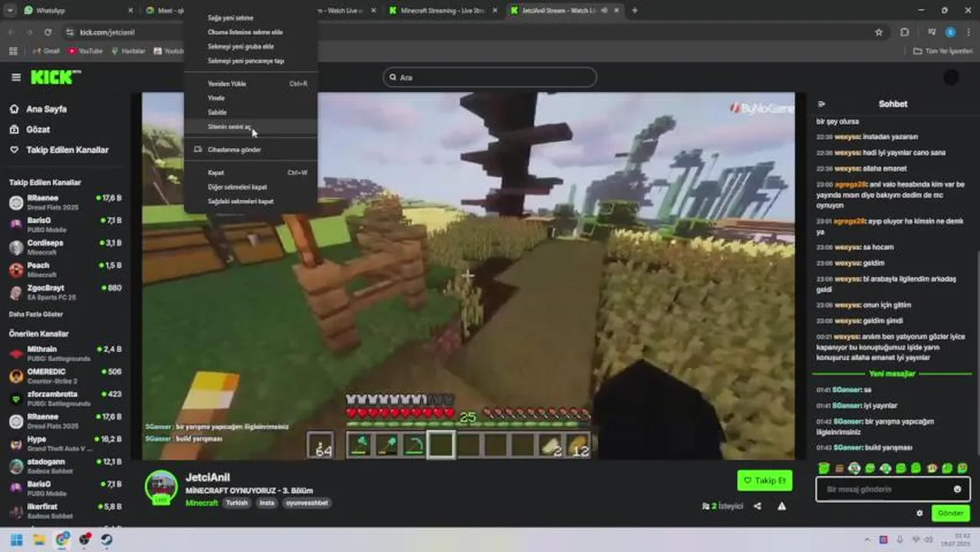Click "Kapat" in the tab context menu
The width and height of the screenshot is (980, 552).
[x=251, y=172]
